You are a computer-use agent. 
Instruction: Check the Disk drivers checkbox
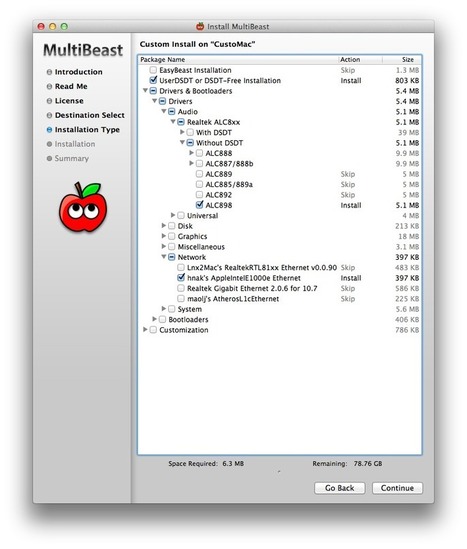tap(172, 226)
